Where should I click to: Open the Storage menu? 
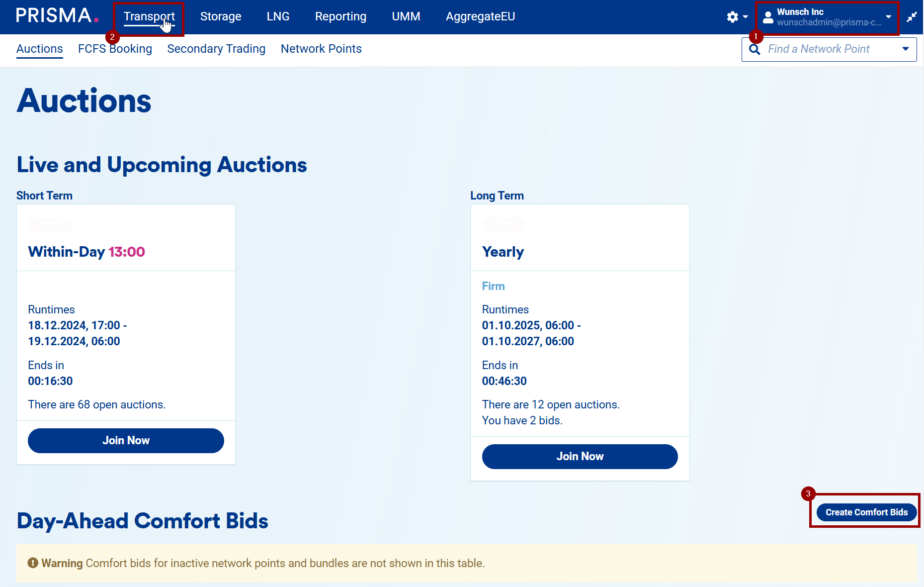click(221, 16)
